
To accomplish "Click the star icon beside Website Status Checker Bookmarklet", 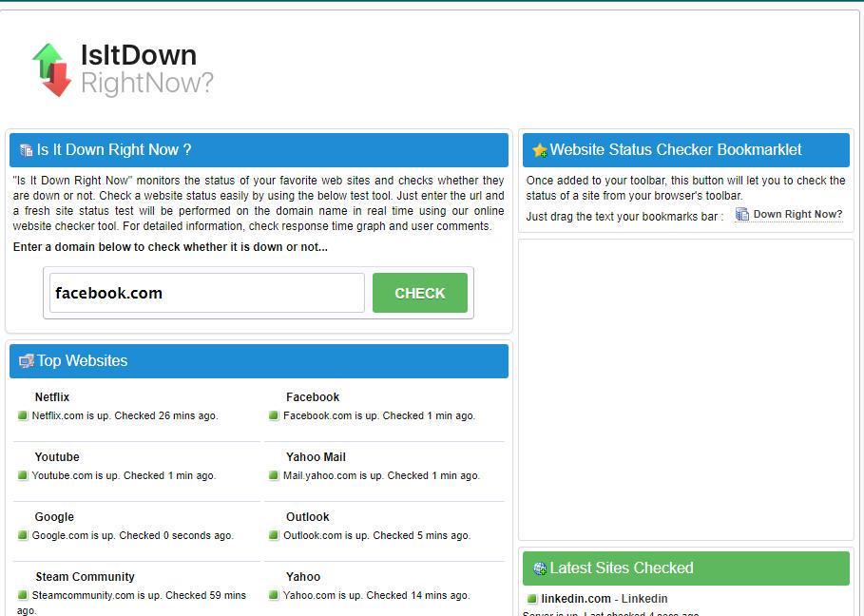I will point(540,150).
